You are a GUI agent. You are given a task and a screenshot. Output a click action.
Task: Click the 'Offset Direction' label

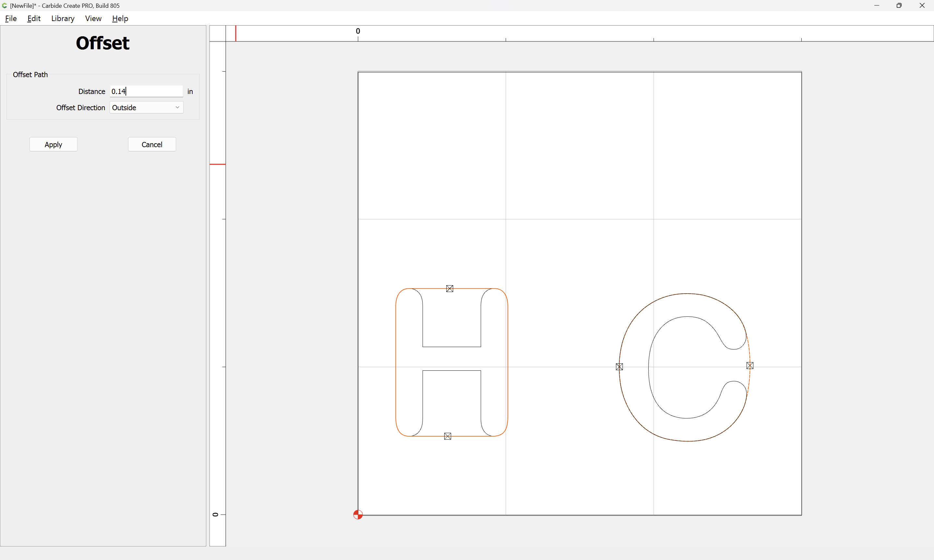tap(81, 108)
